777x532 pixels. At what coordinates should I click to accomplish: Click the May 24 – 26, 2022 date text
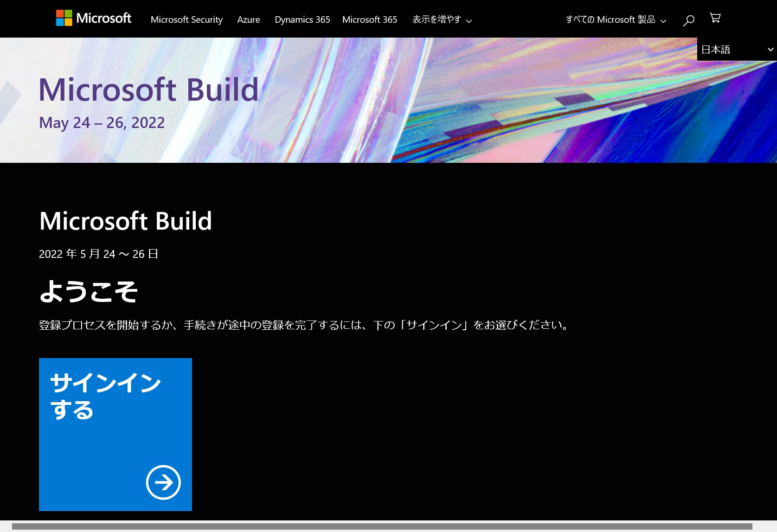pos(101,122)
